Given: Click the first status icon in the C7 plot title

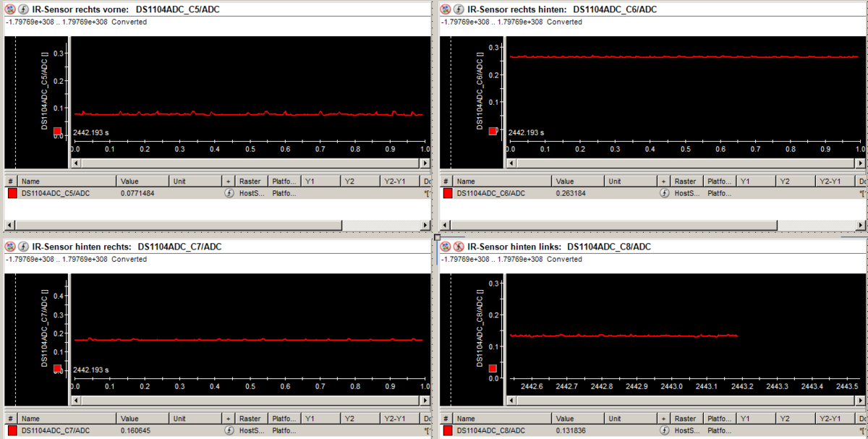Looking at the screenshot, I should pyautogui.click(x=10, y=247).
